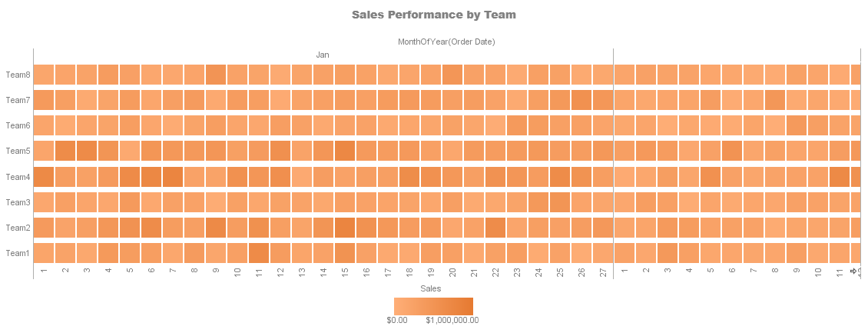868x333 pixels.
Task: Click the MonthOfYear(Order Date) axis title
Action: [446, 42]
